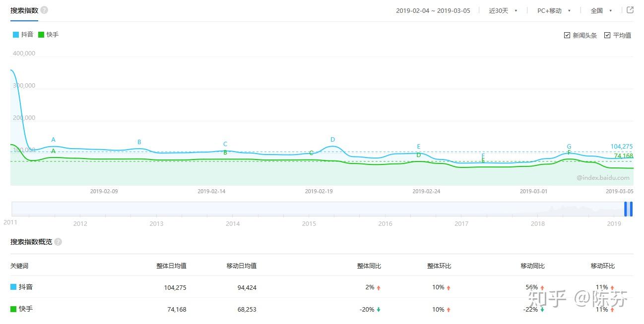Open blue news marker C

[225, 144]
